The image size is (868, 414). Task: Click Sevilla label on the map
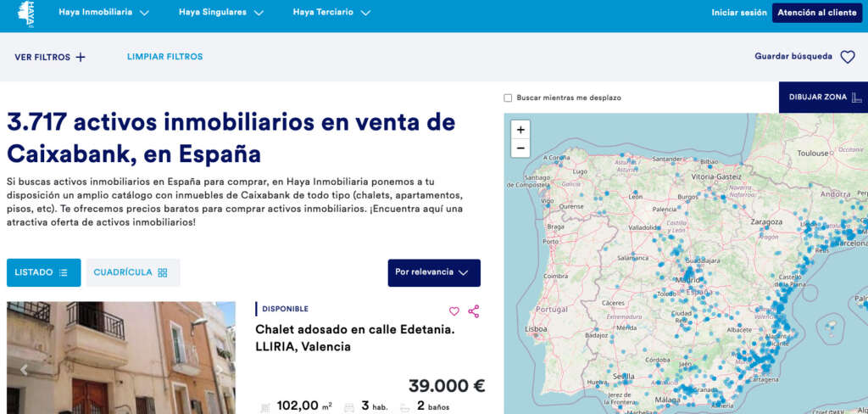point(624,377)
